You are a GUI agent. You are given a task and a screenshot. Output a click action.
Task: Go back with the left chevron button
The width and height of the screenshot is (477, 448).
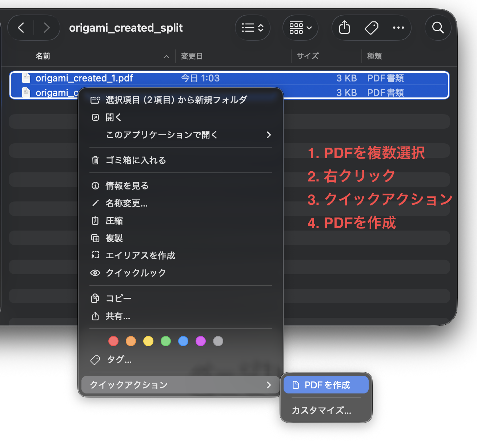click(21, 28)
